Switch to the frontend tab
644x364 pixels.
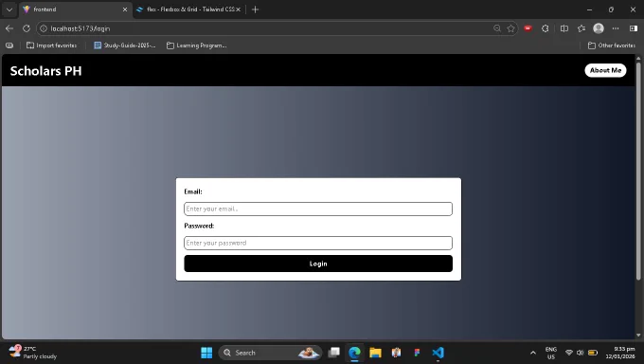point(74,9)
